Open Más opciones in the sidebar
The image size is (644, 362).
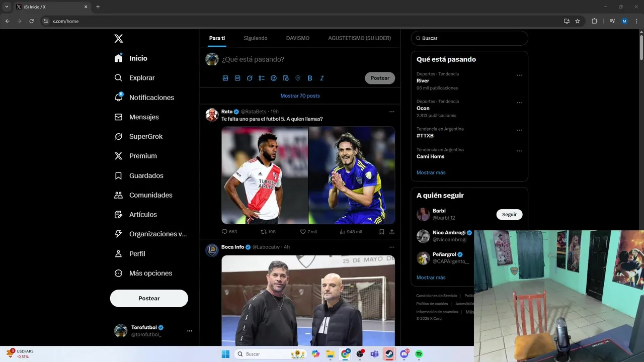pyautogui.click(x=143, y=273)
